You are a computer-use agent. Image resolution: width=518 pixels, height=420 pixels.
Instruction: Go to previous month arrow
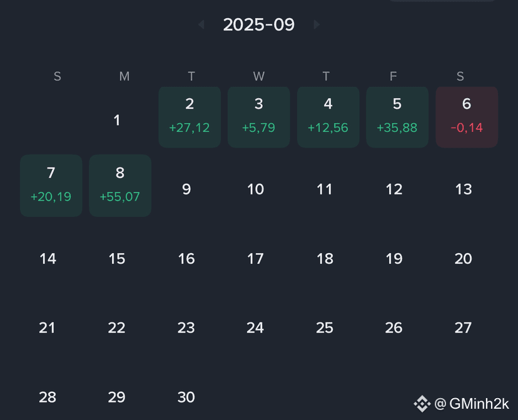tap(201, 24)
